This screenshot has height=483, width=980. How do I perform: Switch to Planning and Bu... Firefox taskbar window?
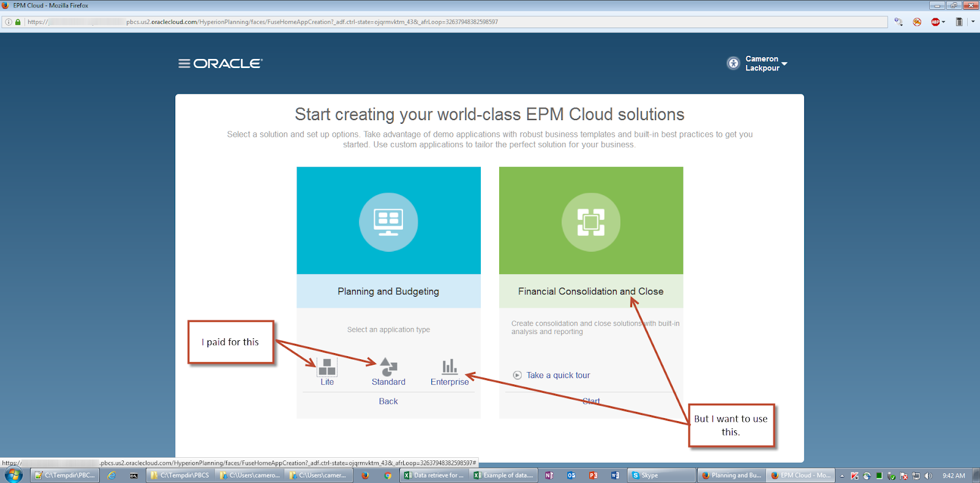[x=732, y=475]
